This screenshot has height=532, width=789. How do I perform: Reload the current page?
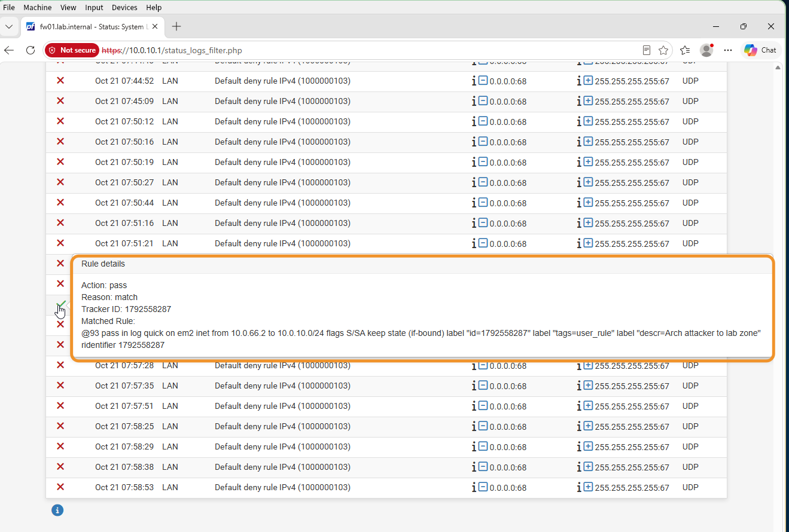31,50
